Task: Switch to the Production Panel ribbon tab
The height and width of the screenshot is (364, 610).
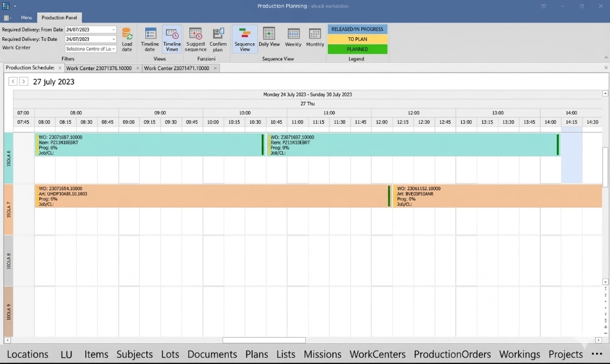Action: coord(59,18)
